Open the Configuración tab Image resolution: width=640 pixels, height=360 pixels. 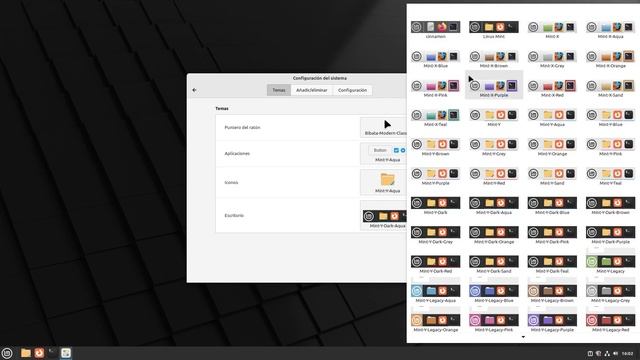click(x=352, y=90)
